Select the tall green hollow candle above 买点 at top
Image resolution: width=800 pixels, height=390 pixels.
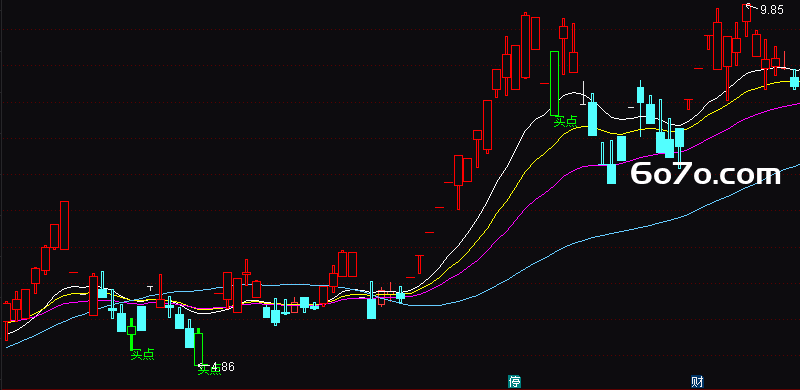coord(555,83)
